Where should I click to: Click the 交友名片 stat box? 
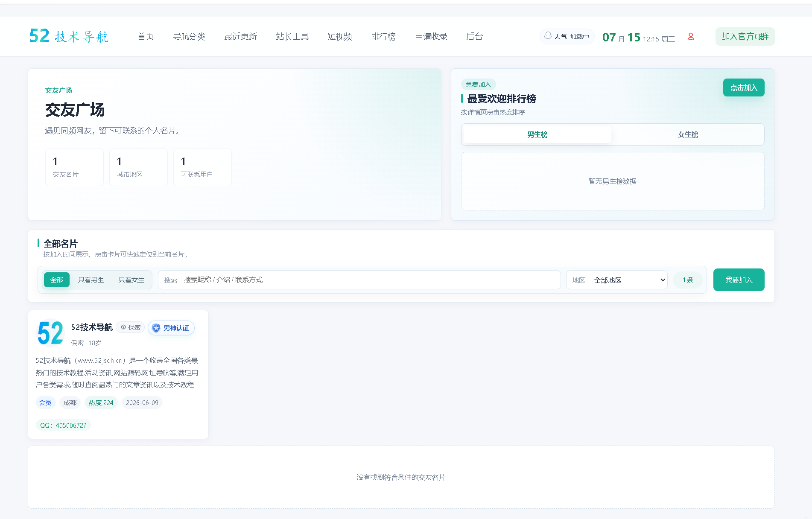tap(74, 167)
